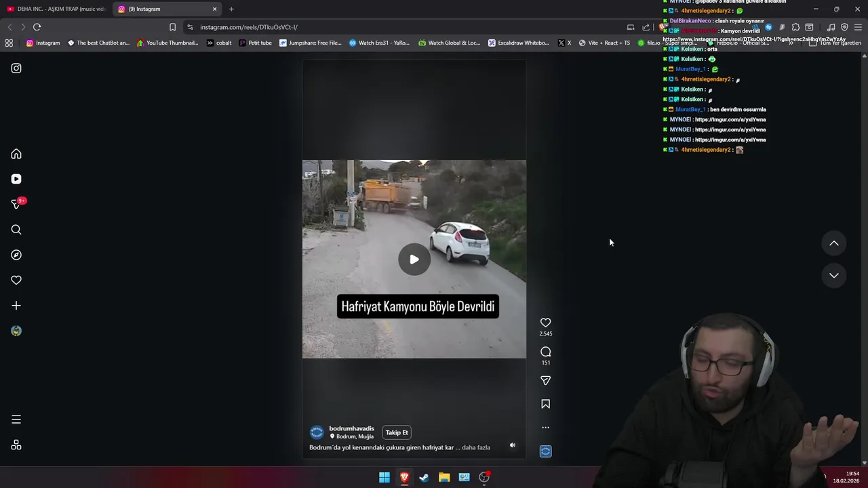Click the Create plus icon in sidebar
This screenshot has width=868, height=488.
pos(16,306)
